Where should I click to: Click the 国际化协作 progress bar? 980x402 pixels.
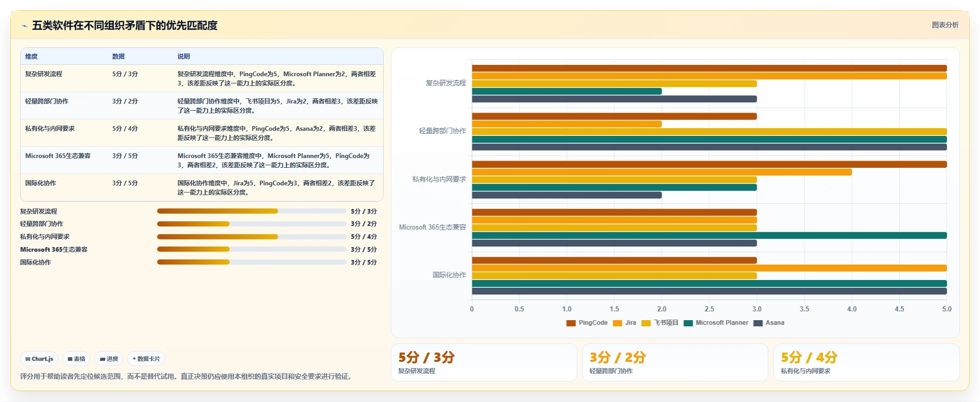[x=251, y=262]
